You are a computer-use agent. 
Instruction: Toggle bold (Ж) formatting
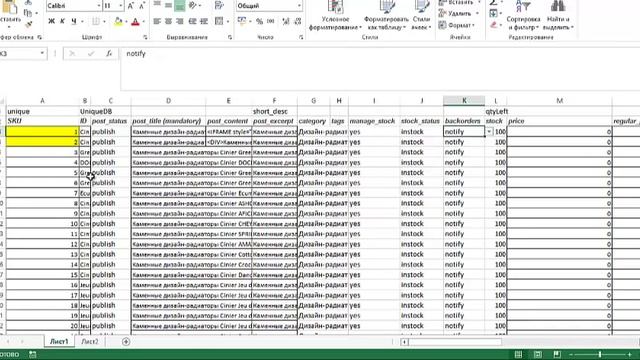[x=51, y=21]
